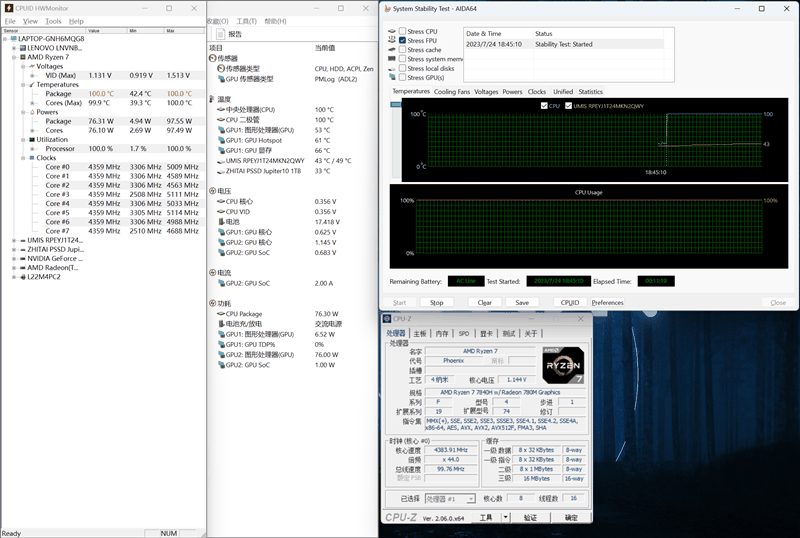Click the AMD Ryzen 7 CPU chip icon
The width and height of the screenshot is (800, 538).
(22, 57)
